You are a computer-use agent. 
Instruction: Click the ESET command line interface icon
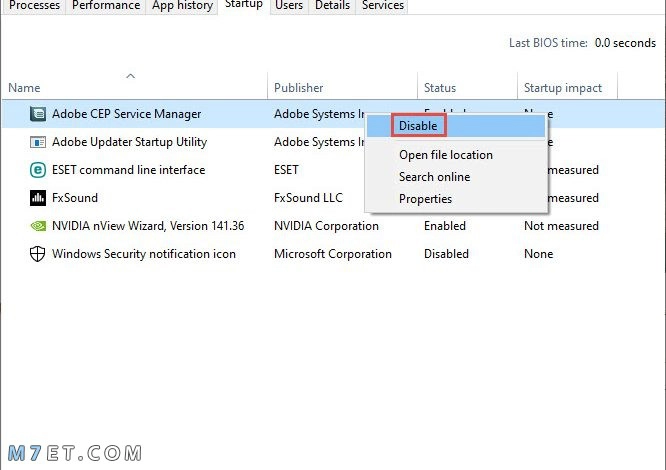coord(38,170)
